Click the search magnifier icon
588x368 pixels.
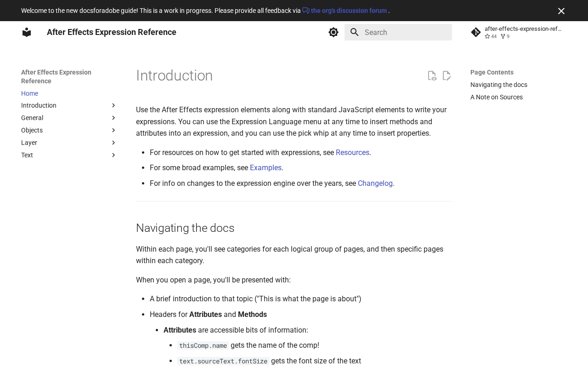click(354, 32)
